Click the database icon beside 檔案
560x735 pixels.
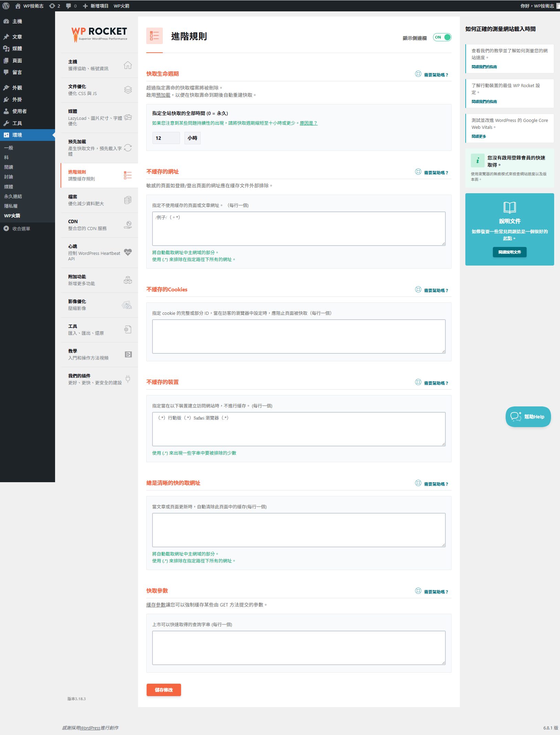click(128, 200)
